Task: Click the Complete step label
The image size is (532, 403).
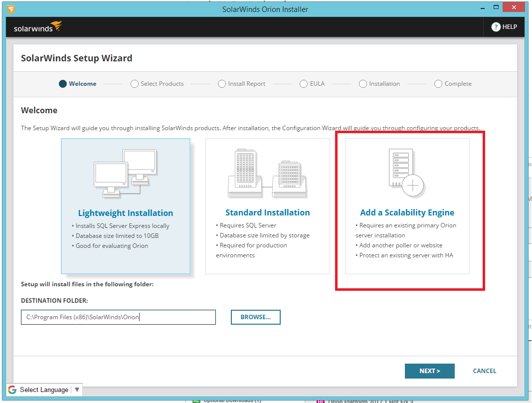Action: point(458,83)
